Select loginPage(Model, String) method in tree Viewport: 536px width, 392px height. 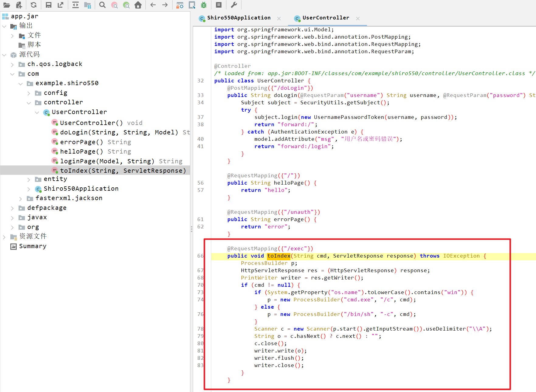[107, 161]
